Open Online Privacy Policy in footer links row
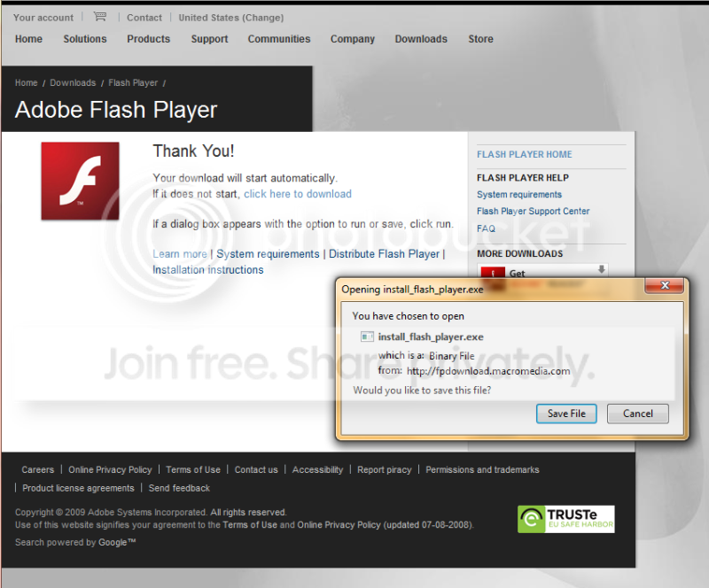The width and height of the screenshot is (709, 588). pos(110,469)
